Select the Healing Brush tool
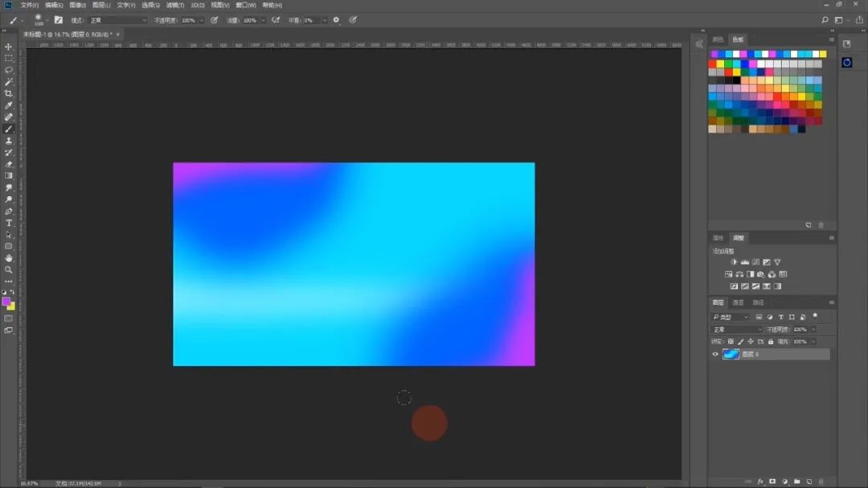The image size is (868, 488). [8, 117]
